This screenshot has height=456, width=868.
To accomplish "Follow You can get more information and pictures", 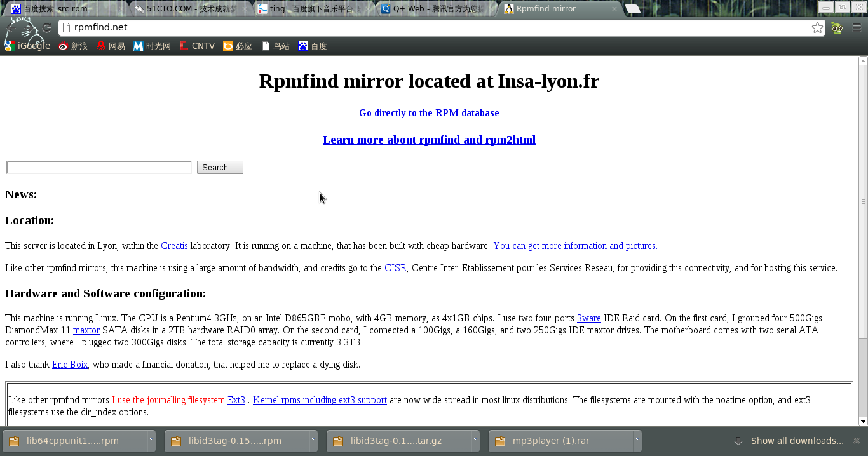I will point(576,246).
